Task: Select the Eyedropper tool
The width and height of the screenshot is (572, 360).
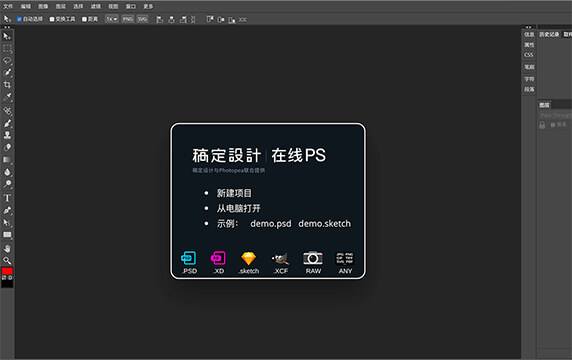Action: click(x=7, y=97)
